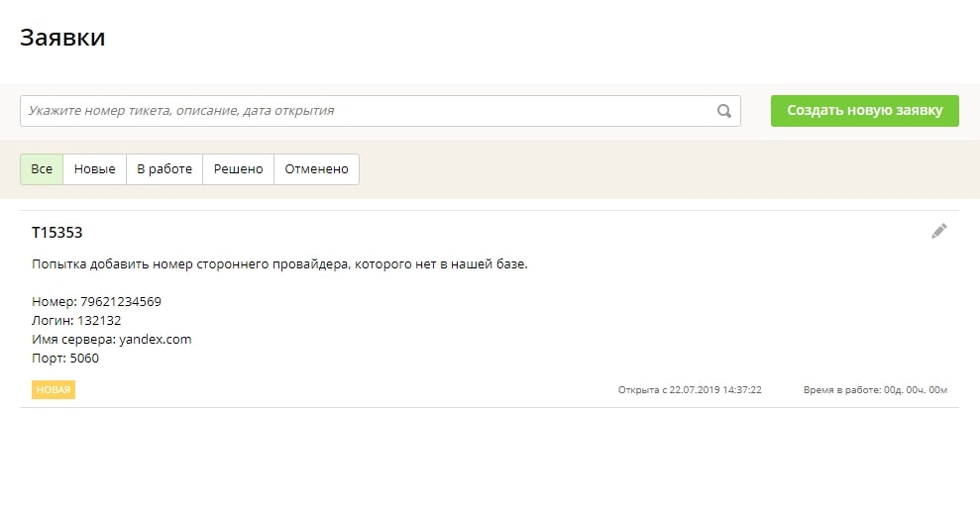Image resolution: width=980 pixels, height=518 pixels.
Task: Filter by Отменено tab
Action: pos(316,169)
